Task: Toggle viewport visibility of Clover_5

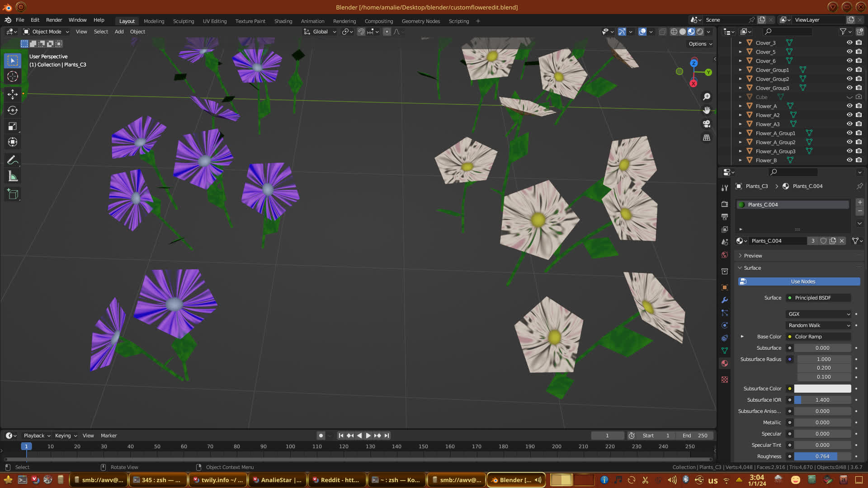Action: [849, 52]
